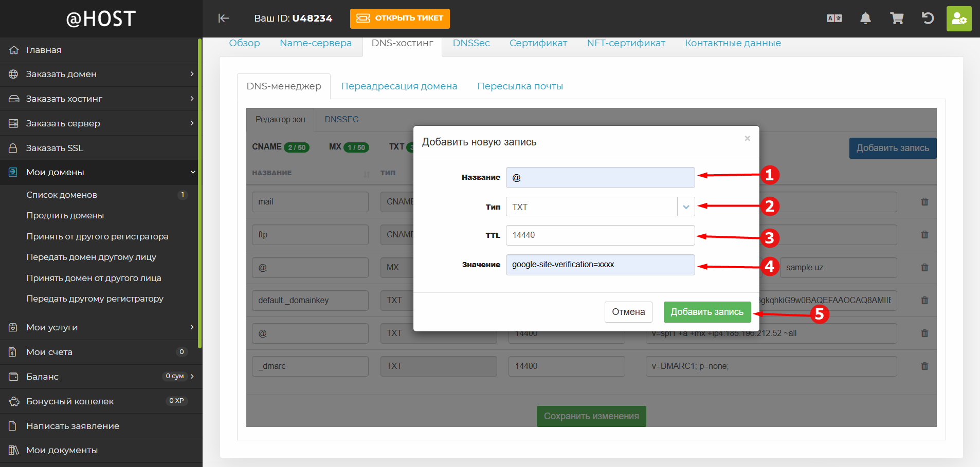The image size is (980, 467).
Task: Click the refresh history icon
Action: [928, 18]
